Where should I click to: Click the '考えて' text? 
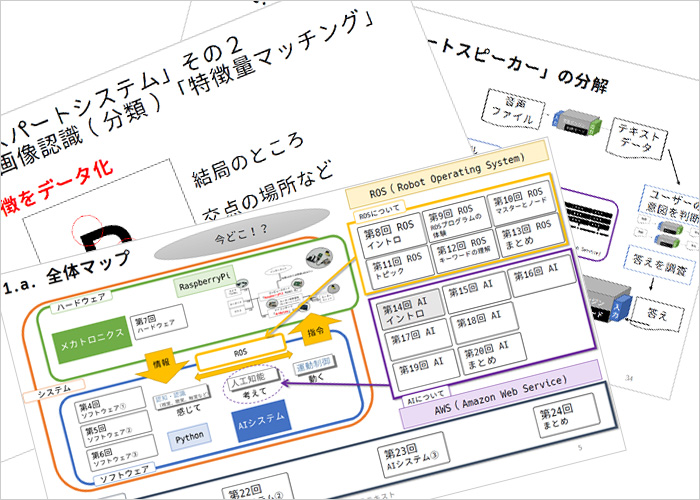pyautogui.click(x=255, y=393)
